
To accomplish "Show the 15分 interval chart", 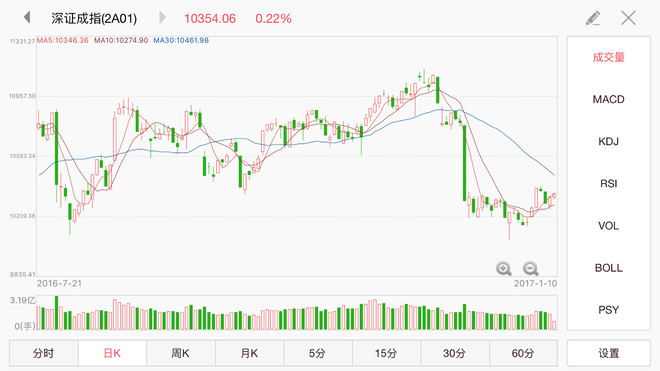I will (x=387, y=353).
